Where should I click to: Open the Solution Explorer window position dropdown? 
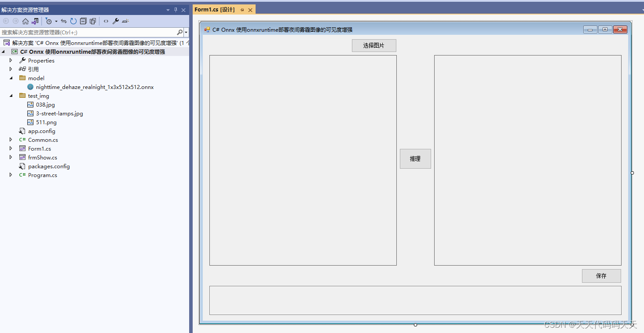pyautogui.click(x=168, y=10)
